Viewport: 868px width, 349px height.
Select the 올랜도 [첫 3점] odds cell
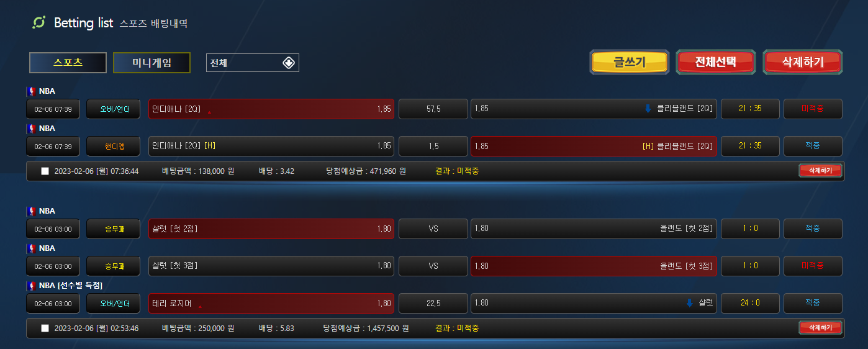pyautogui.click(x=594, y=266)
